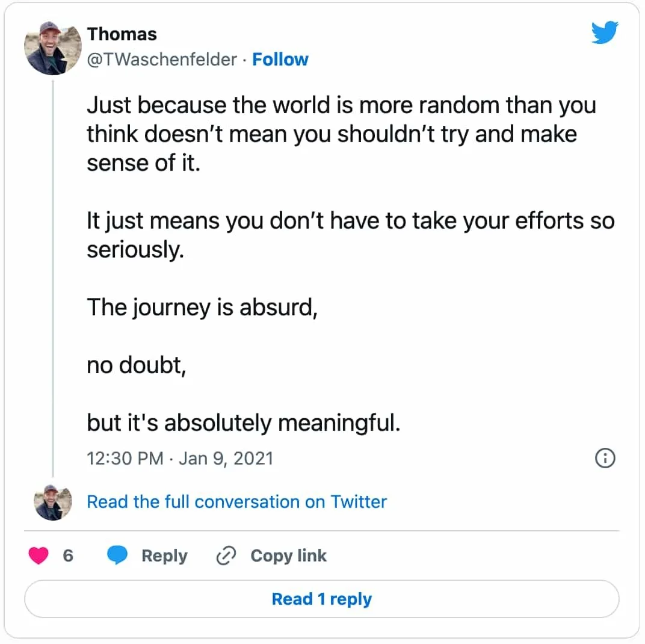Select the Copy link text label
Screen dimensions: 645x644
(x=288, y=556)
